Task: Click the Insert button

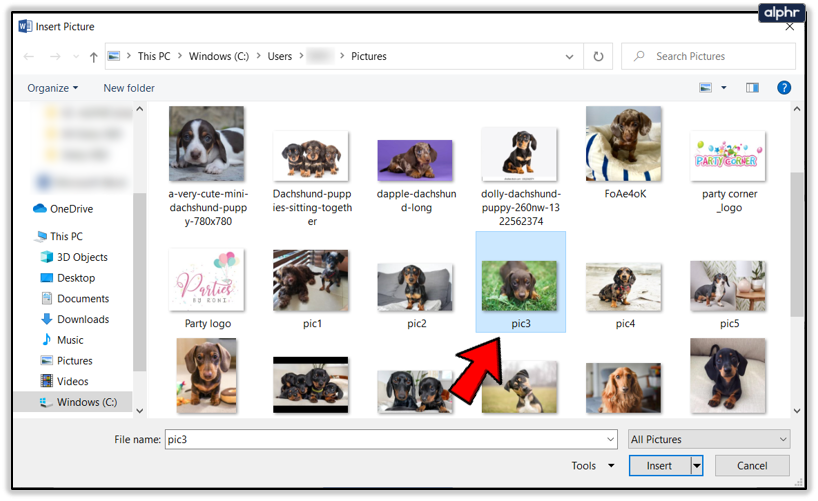Action: click(x=660, y=466)
